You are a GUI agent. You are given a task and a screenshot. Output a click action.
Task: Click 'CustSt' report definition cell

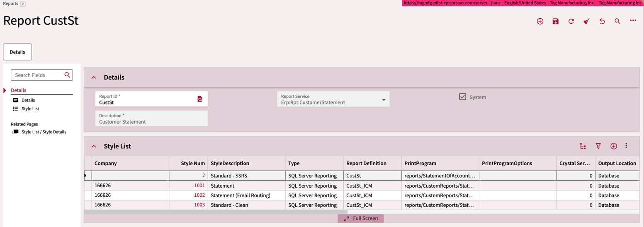[372, 176]
